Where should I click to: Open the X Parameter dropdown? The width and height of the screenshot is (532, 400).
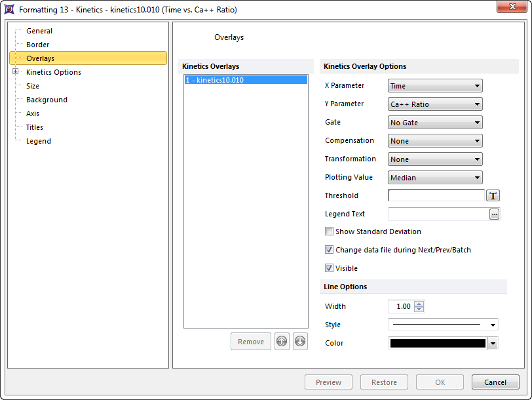(435, 86)
